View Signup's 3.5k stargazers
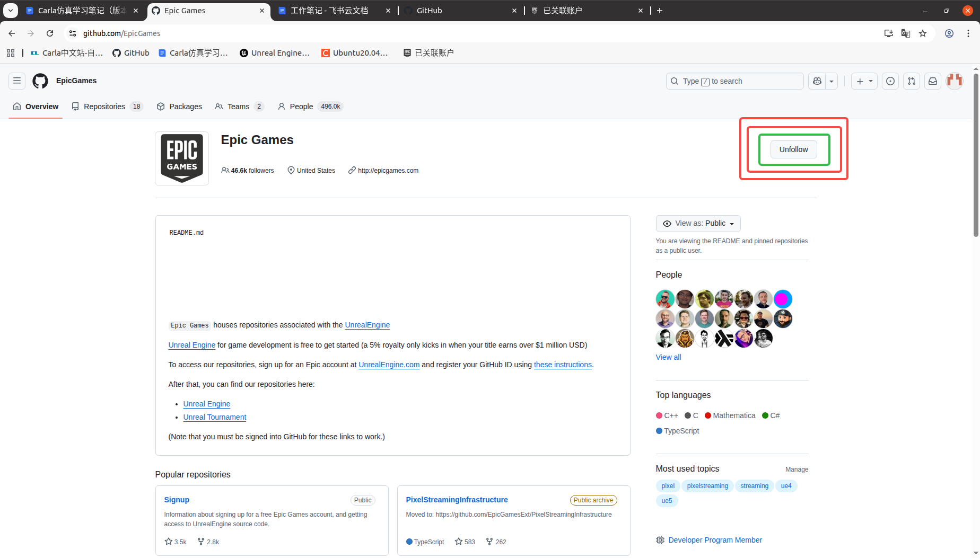Viewport: 980px width, 558px height. click(176, 542)
